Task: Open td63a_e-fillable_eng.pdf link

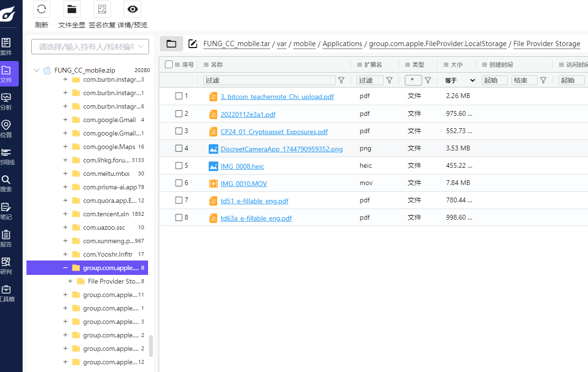Action: point(256,218)
